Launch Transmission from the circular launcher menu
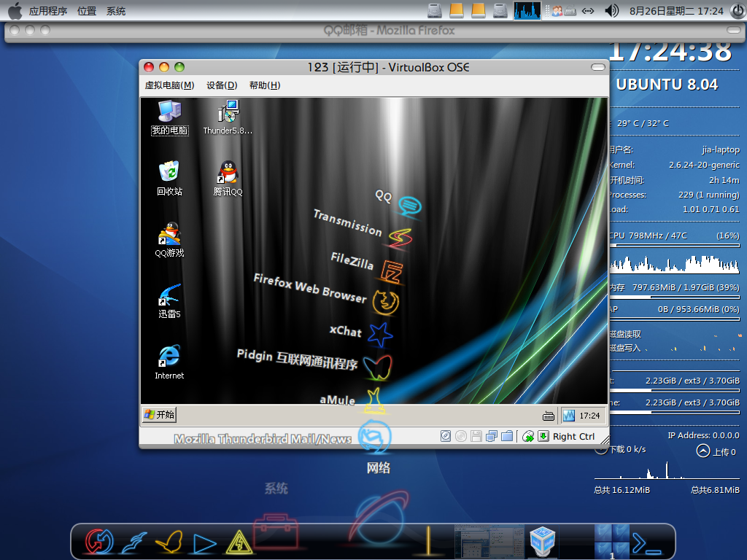This screenshot has width=747, height=560. [400, 238]
